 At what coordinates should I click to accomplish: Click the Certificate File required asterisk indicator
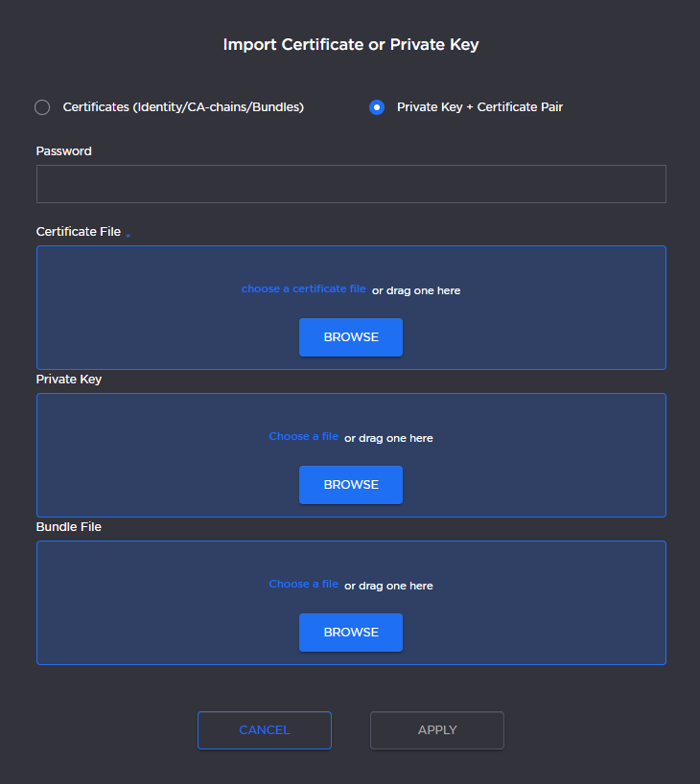click(127, 234)
